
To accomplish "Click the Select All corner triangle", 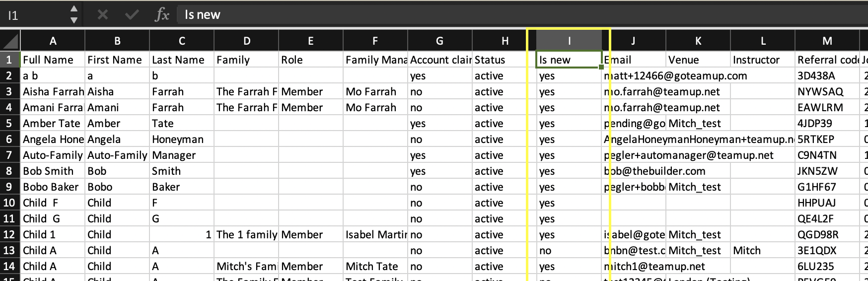I will pyautogui.click(x=11, y=41).
